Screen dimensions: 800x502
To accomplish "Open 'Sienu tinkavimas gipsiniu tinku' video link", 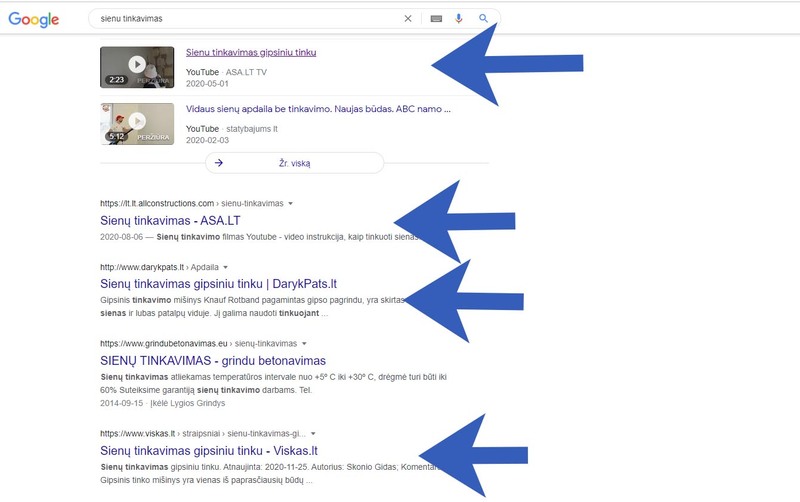I will pyautogui.click(x=251, y=52).
